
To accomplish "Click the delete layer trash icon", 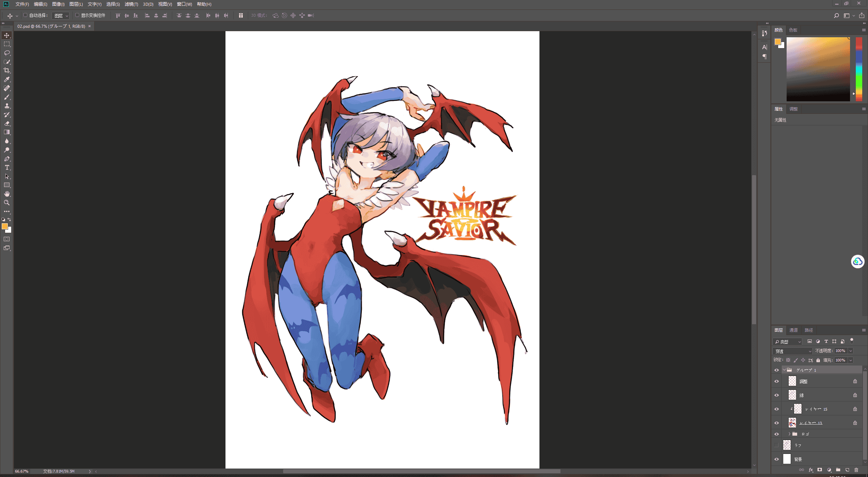I will (856, 470).
